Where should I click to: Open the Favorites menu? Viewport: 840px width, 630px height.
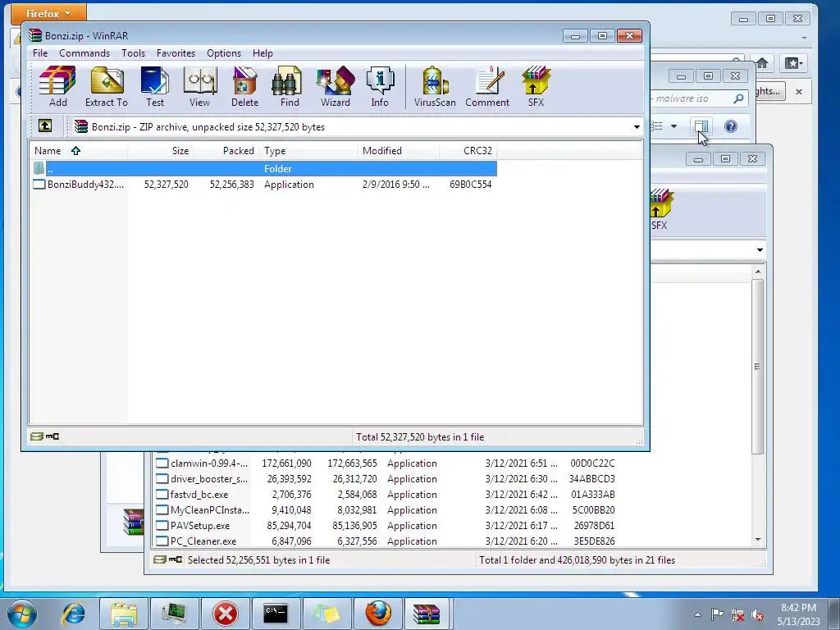[x=176, y=53]
